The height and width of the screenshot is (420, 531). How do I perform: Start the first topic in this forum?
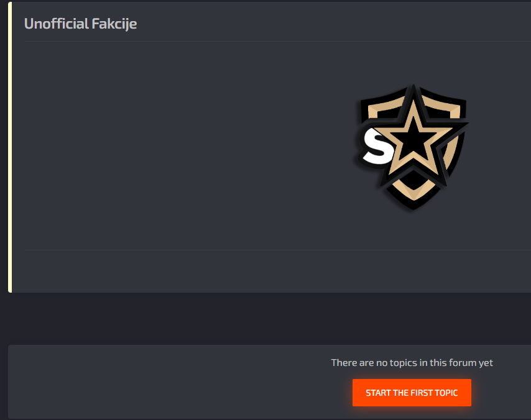tap(412, 393)
